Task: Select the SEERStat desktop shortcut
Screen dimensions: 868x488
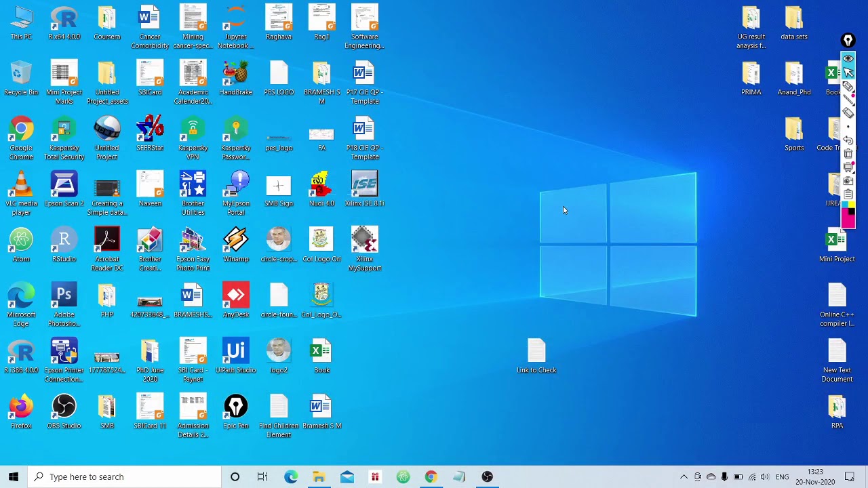Action: [x=150, y=134]
